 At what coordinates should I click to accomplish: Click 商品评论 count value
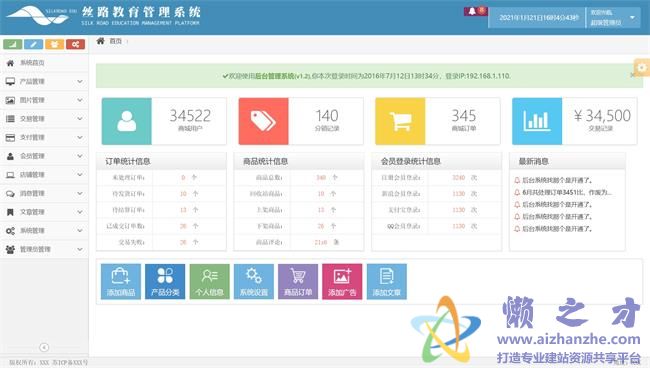[x=321, y=242]
